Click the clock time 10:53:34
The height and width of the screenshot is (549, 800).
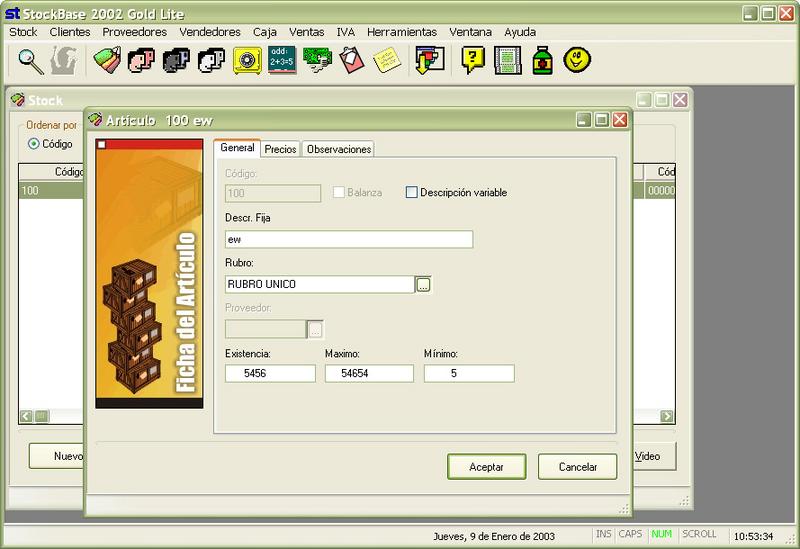pos(754,536)
